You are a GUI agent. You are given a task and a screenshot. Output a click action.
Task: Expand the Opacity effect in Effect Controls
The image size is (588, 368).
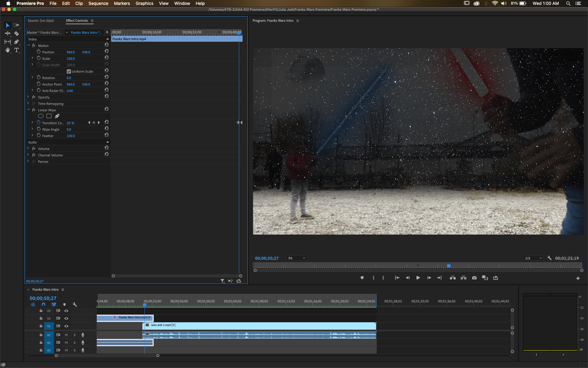tap(28, 97)
